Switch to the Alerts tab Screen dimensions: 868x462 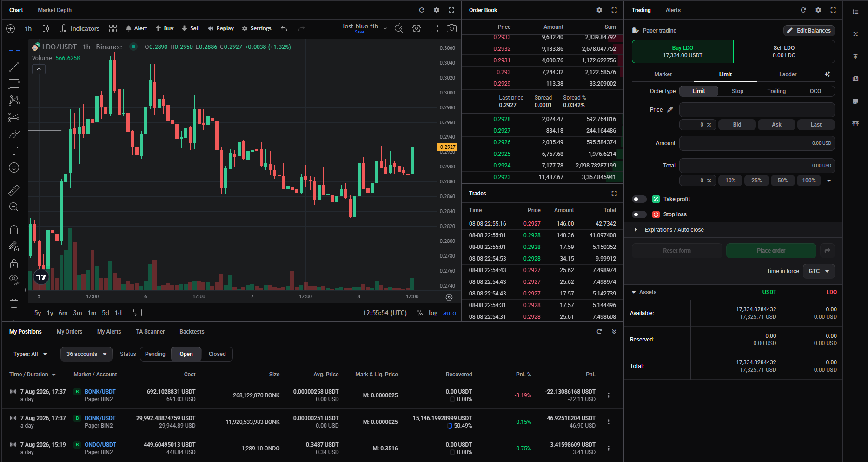[x=673, y=10]
